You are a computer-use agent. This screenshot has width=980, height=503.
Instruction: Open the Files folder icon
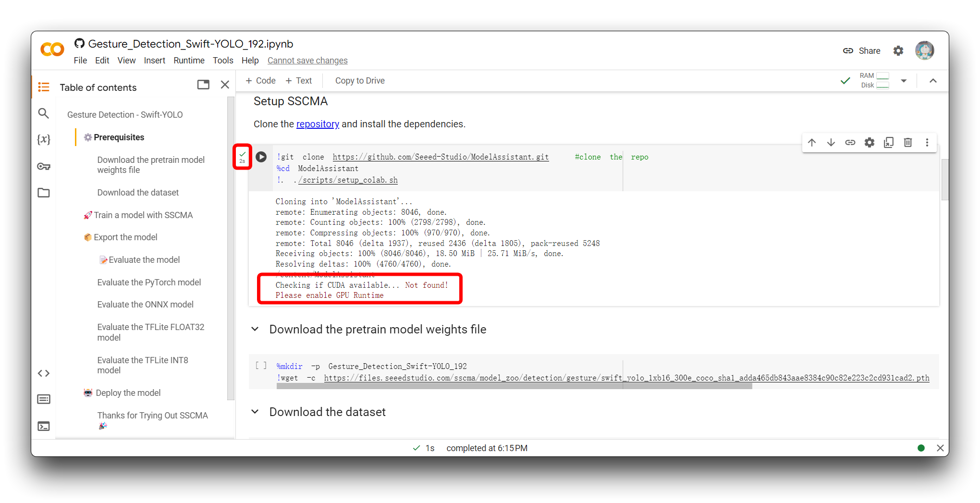point(44,193)
